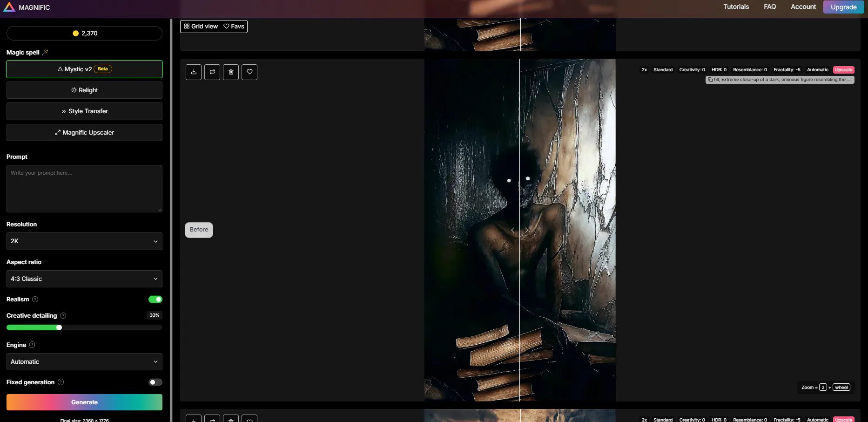
Task: Open the Resolution 2K dropdown
Action: click(x=84, y=241)
